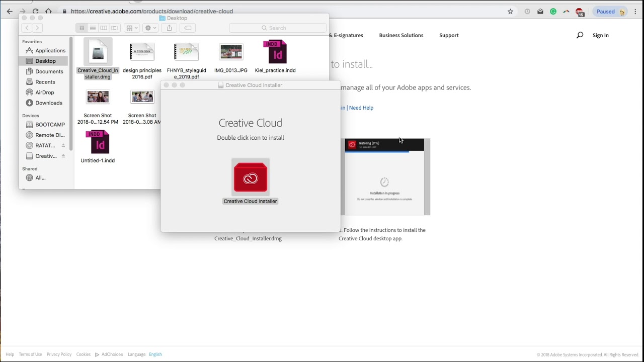Bookmark this page with star icon
644x362 pixels.
(510, 12)
